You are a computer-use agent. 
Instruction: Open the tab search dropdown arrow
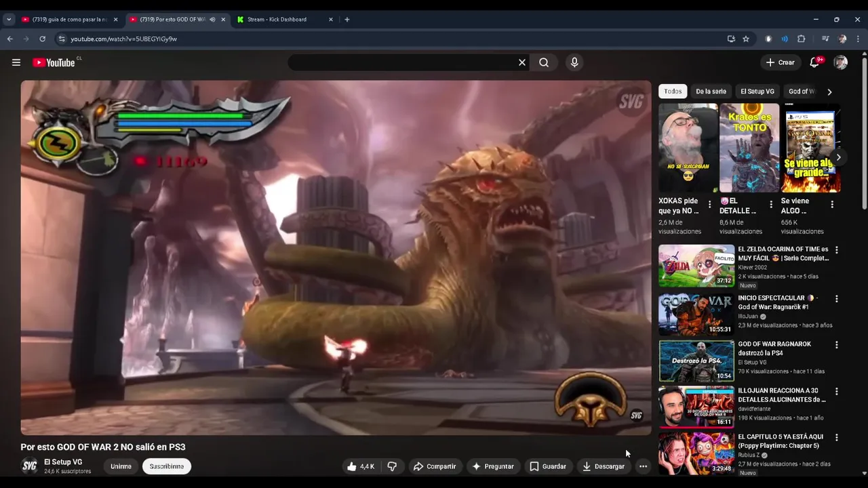9,19
